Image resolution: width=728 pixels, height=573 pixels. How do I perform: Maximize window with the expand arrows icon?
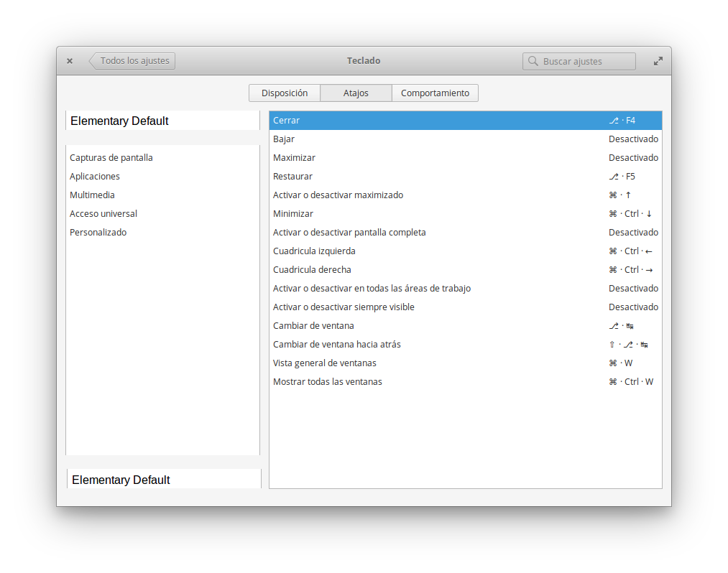pos(658,61)
